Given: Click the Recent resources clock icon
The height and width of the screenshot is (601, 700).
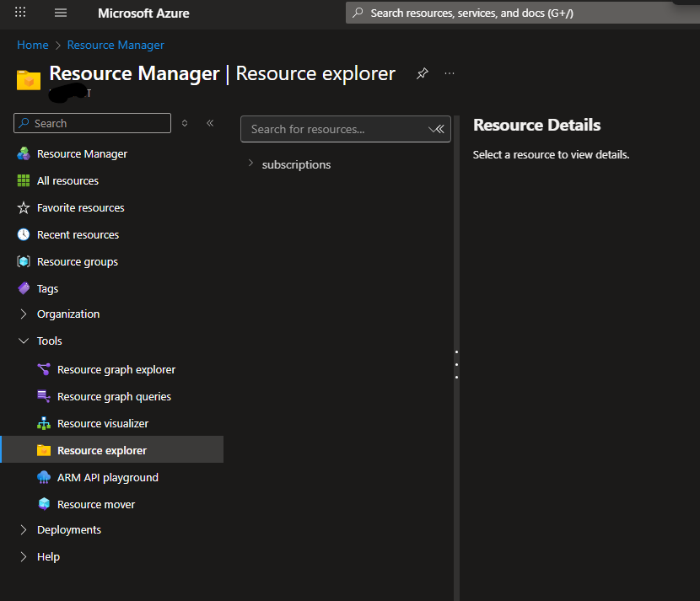Looking at the screenshot, I should 24,235.
